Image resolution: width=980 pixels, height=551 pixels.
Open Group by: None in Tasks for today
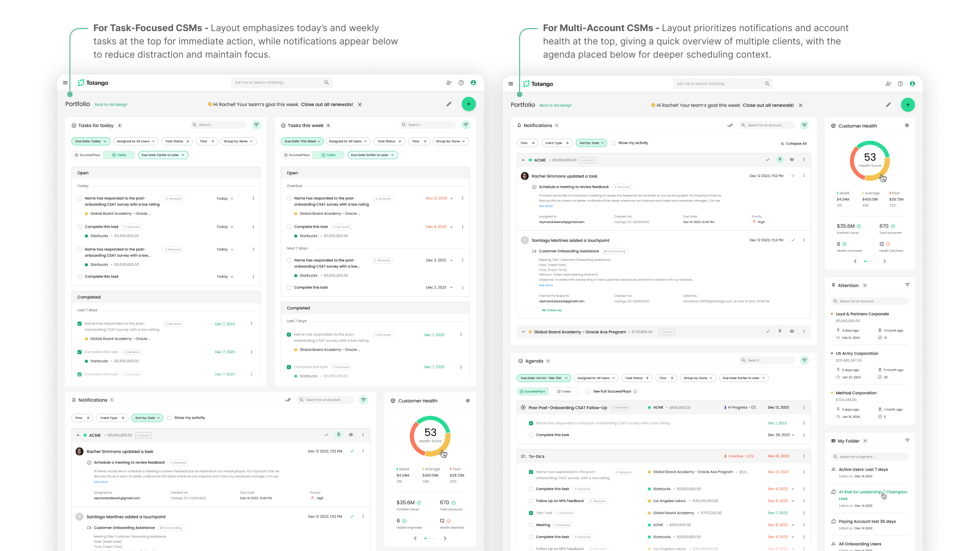pyautogui.click(x=238, y=141)
